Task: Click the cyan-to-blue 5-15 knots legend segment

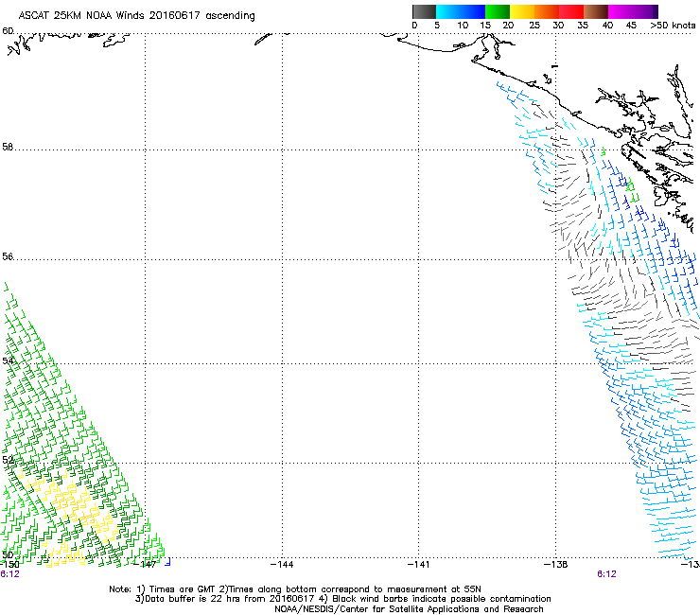Action: (x=461, y=11)
